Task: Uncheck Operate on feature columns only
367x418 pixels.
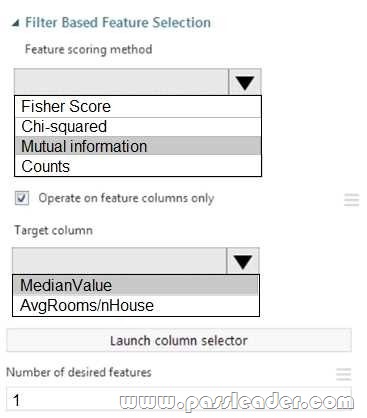Action: 22,198
